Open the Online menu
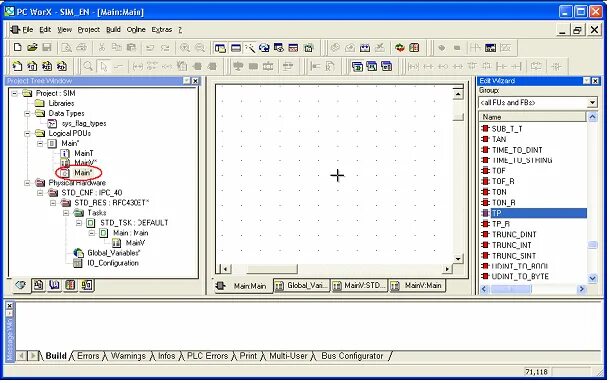This screenshot has height=383, width=610. 136,30
